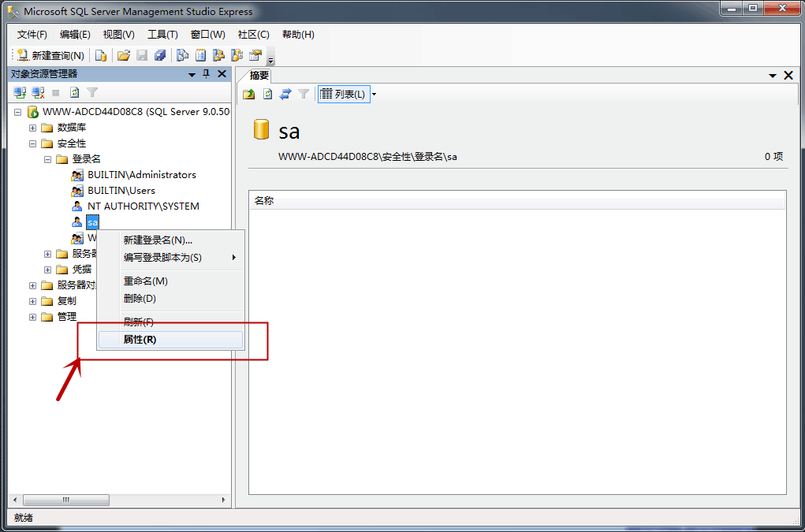Show Object Explorer via main toolbar icon
The height and width of the screenshot is (532, 805).
[218, 55]
